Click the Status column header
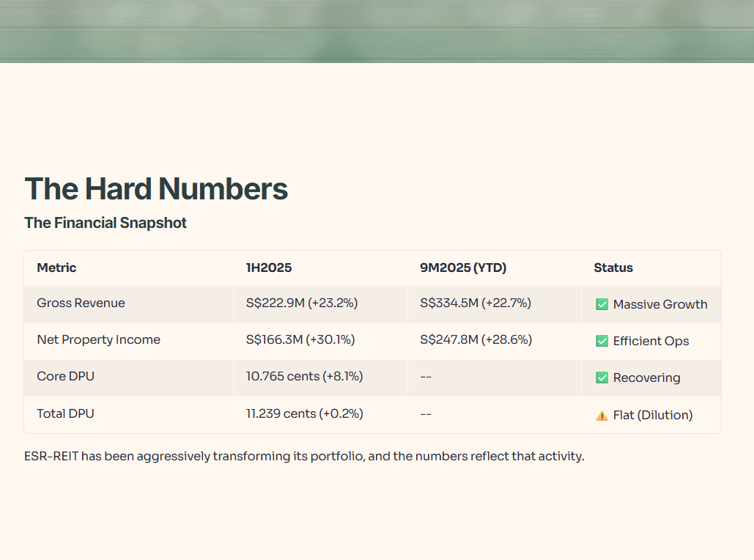Screen dimensions: 754x560 pyautogui.click(x=613, y=268)
